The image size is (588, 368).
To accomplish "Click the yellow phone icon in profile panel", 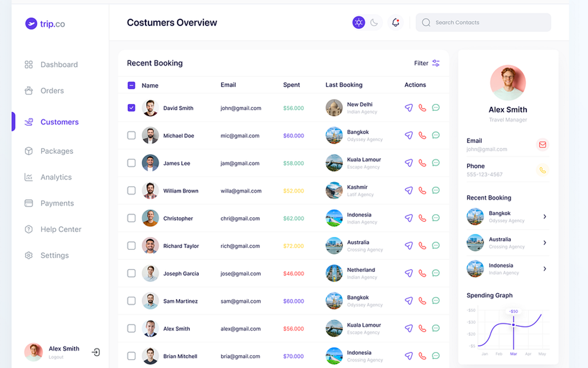I will (x=543, y=170).
